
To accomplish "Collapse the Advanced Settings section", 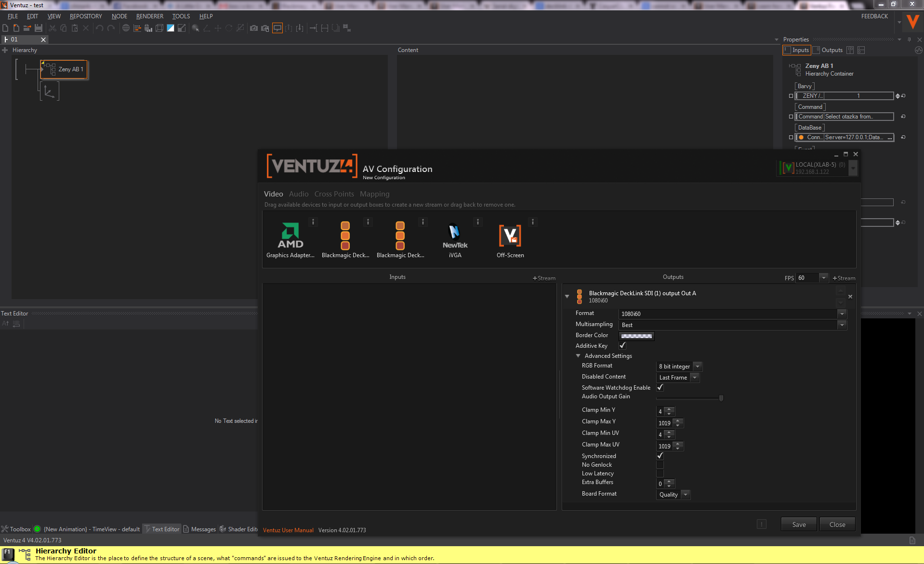I will (578, 356).
